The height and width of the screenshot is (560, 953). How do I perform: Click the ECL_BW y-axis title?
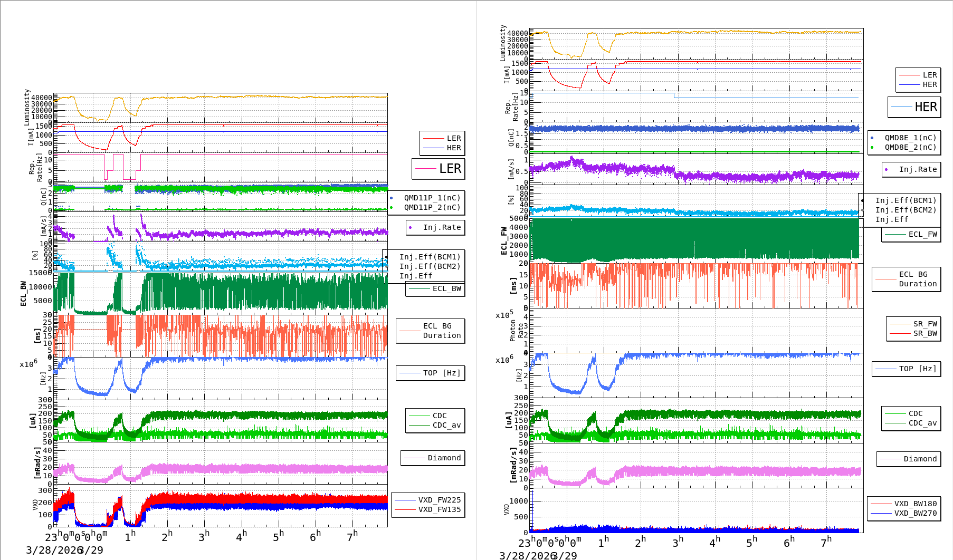23,294
